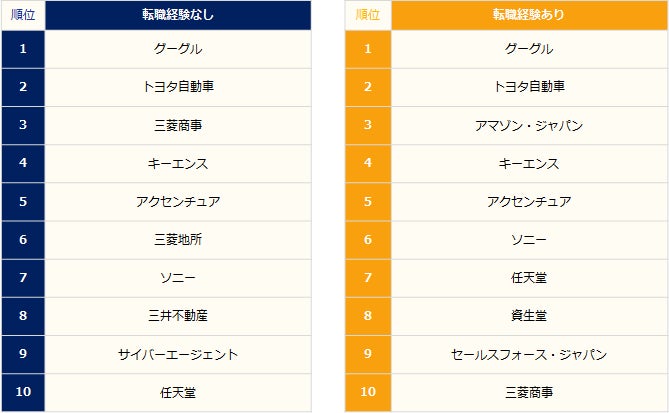Select the 三井不動産 row
This screenshot has width=669, height=413.
(178, 316)
